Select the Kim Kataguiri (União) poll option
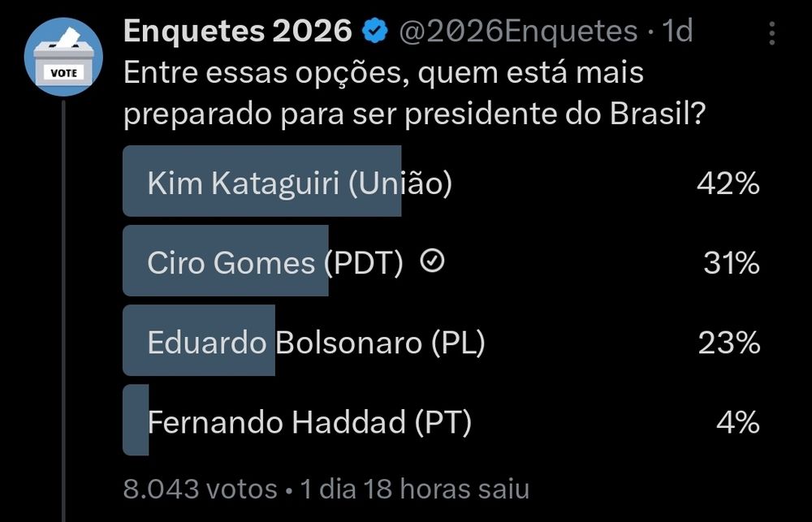Screen dimensions: 812x522 tap(299, 183)
